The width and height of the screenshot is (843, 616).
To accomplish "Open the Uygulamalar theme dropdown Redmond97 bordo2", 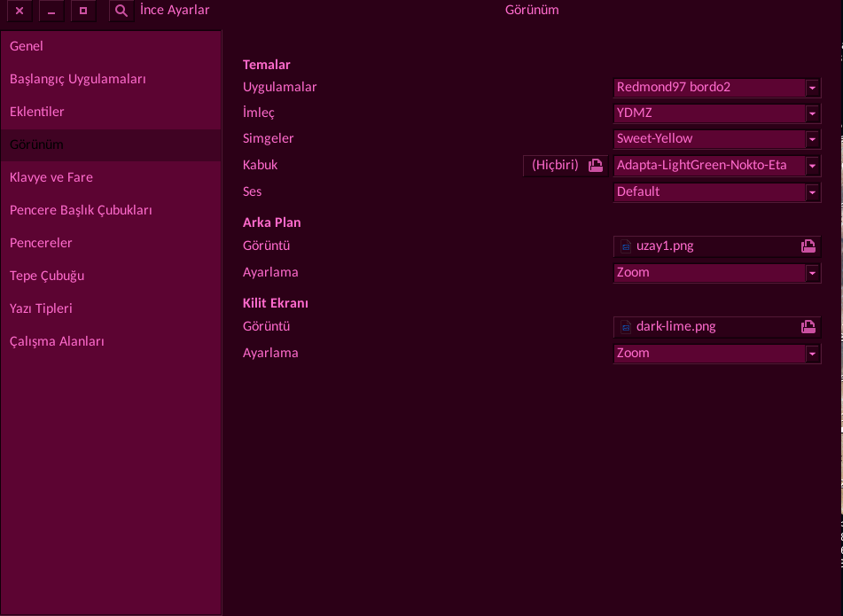I will 717,88.
